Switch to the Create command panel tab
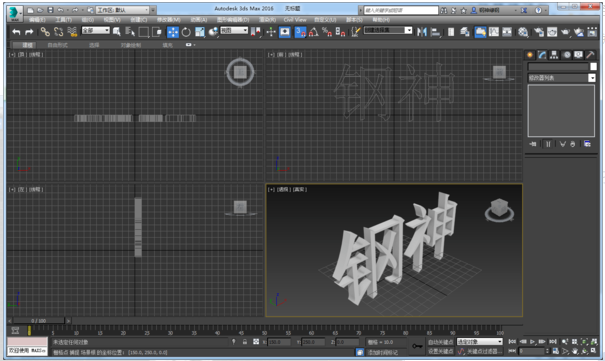This screenshot has width=605, height=361. pyautogui.click(x=530, y=55)
